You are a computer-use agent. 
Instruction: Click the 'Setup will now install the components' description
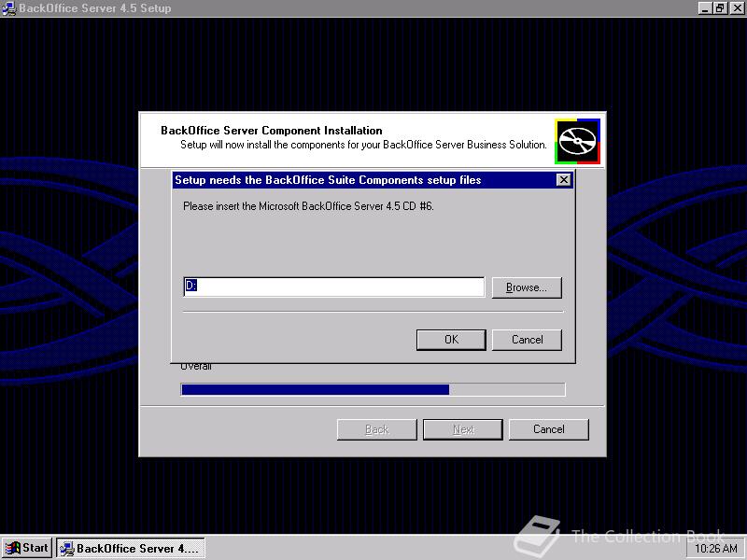pyautogui.click(x=363, y=145)
